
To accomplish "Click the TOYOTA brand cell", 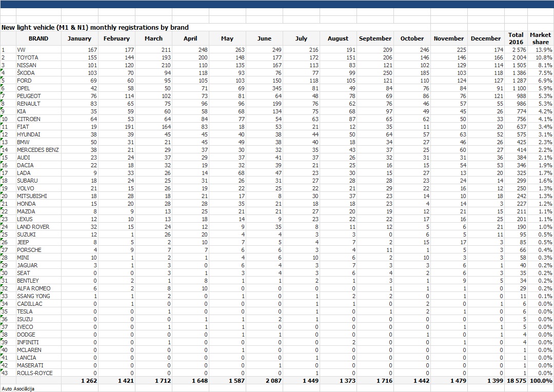I will [x=38, y=57].
